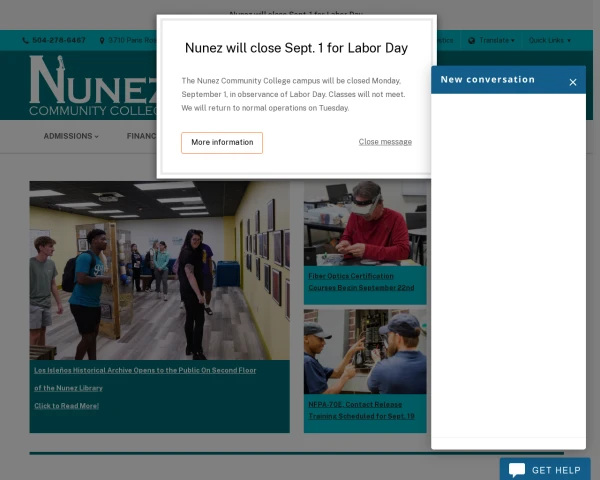
Task: Click the phone icon beside 504-278-6467
Action: (25, 41)
